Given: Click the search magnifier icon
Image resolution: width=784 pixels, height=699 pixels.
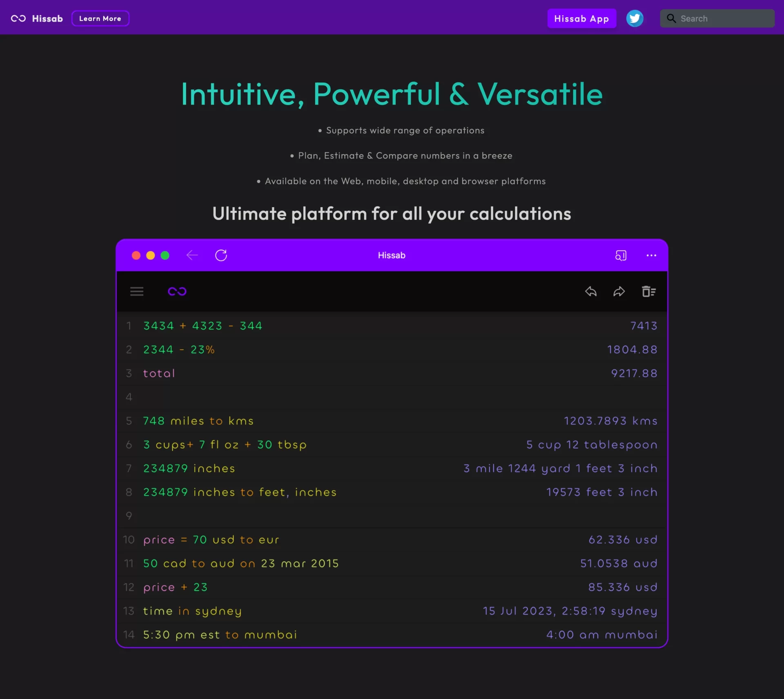Looking at the screenshot, I should pyautogui.click(x=671, y=18).
